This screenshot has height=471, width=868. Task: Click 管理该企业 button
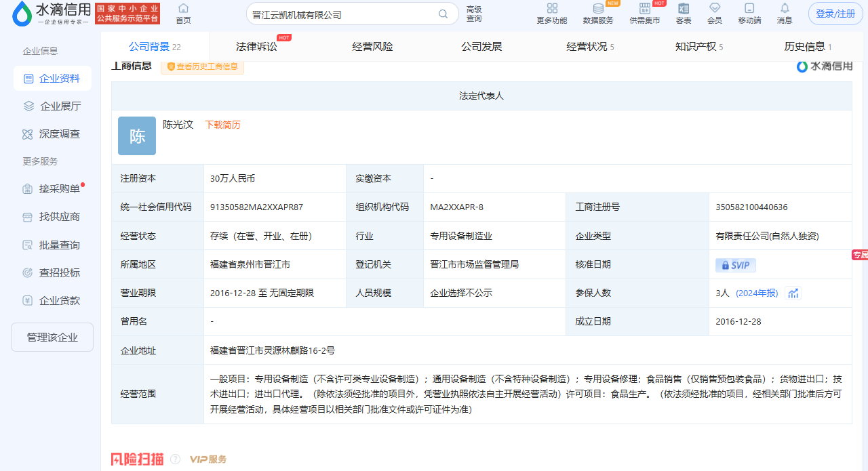[x=52, y=337]
